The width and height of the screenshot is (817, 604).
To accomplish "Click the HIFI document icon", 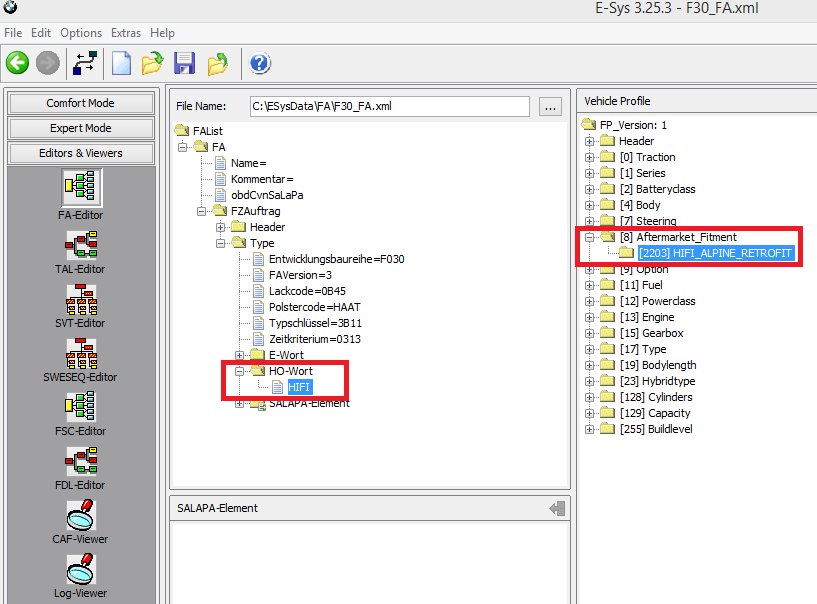I will (x=278, y=387).
